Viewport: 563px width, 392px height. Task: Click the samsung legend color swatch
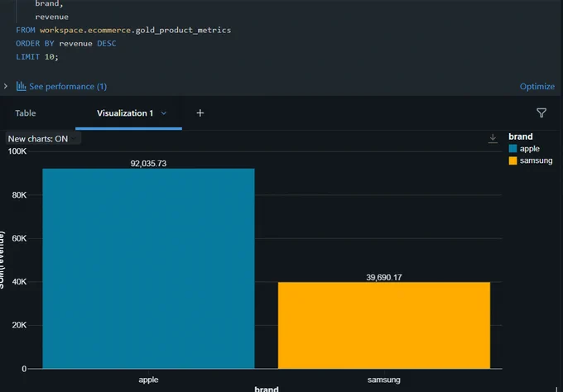[512, 160]
